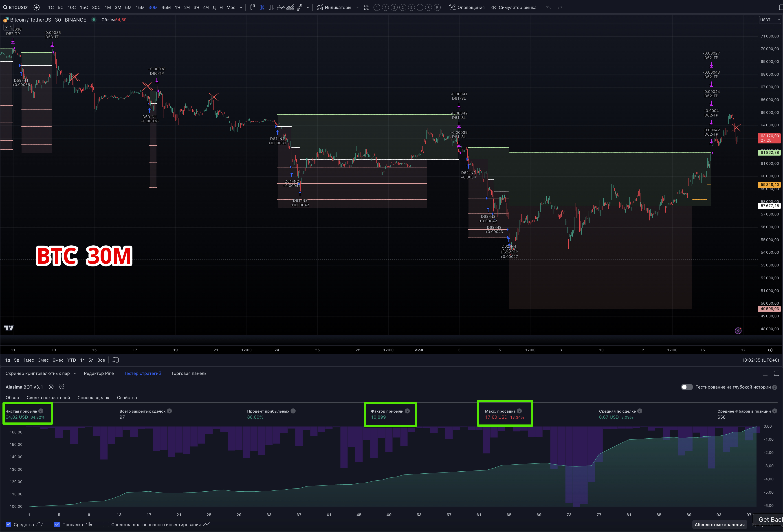Click the chart time axis settings gear
The height and width of the screenshot is (532, 783).
point(770,350)
